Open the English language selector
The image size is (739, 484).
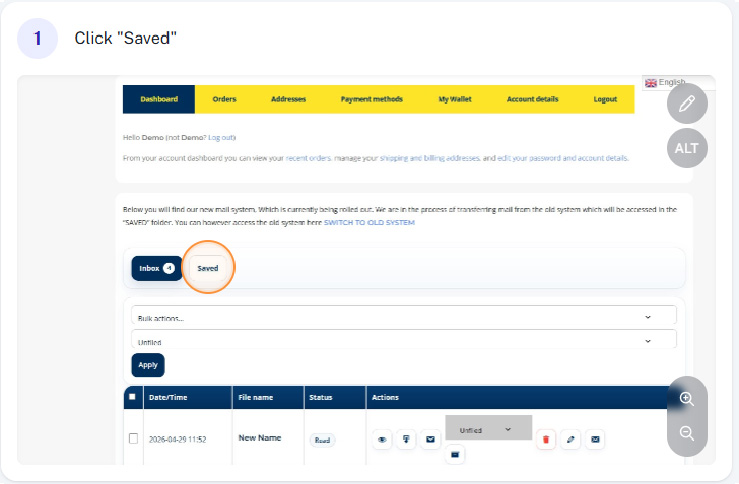(x=679, y=82)
